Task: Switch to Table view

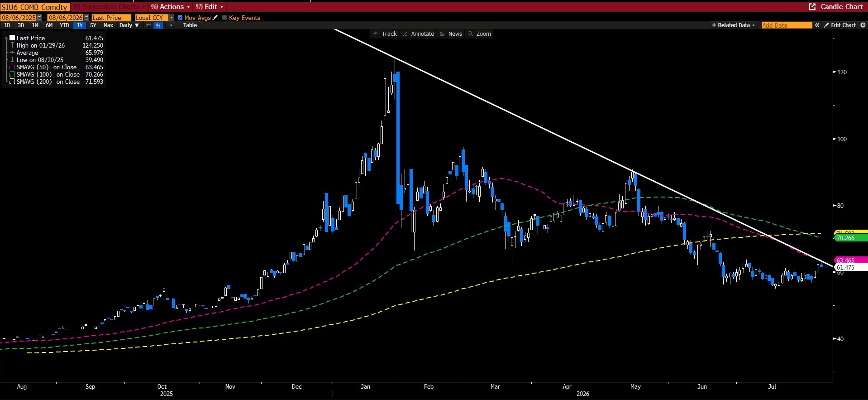Action: [190, 25]
